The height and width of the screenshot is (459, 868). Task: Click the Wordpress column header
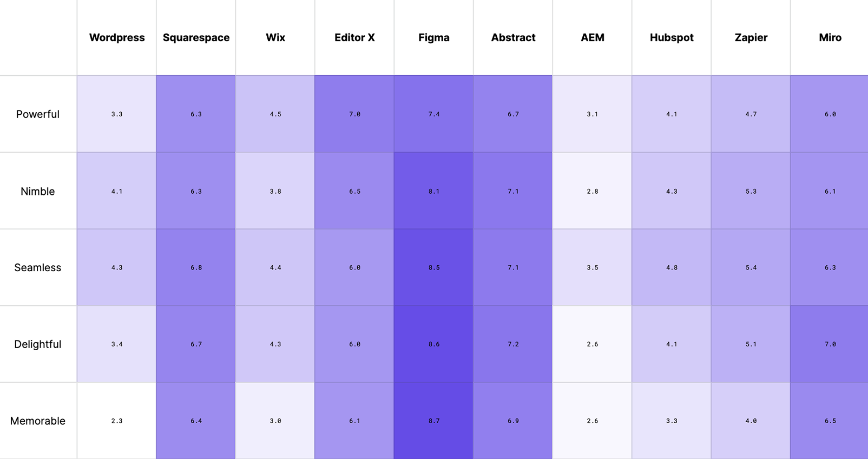[x=117, y=37]
